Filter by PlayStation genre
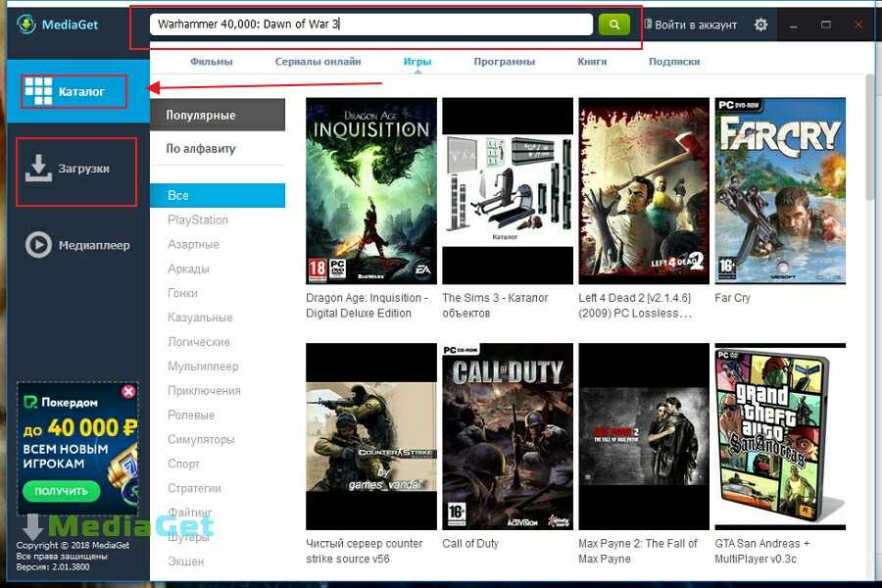 pos(197,220)
